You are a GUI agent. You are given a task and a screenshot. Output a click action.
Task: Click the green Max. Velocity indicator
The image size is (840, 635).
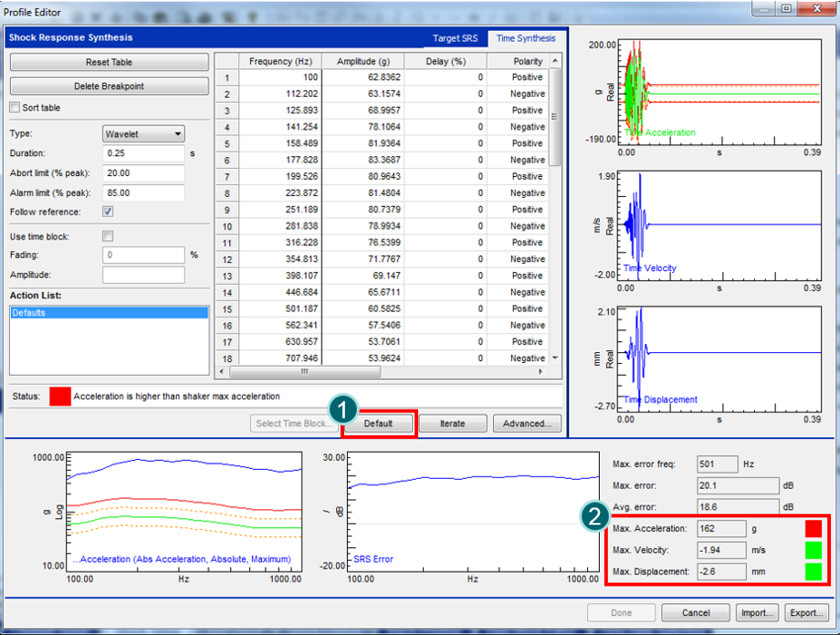click(814, 549)
